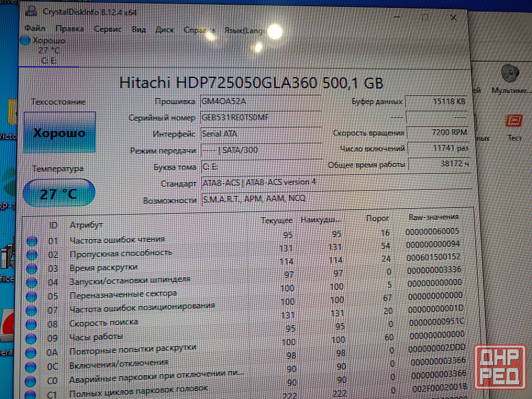
Task: Select the blue disk status circle labeled Хорошо
Action: (x=25, y=41)
